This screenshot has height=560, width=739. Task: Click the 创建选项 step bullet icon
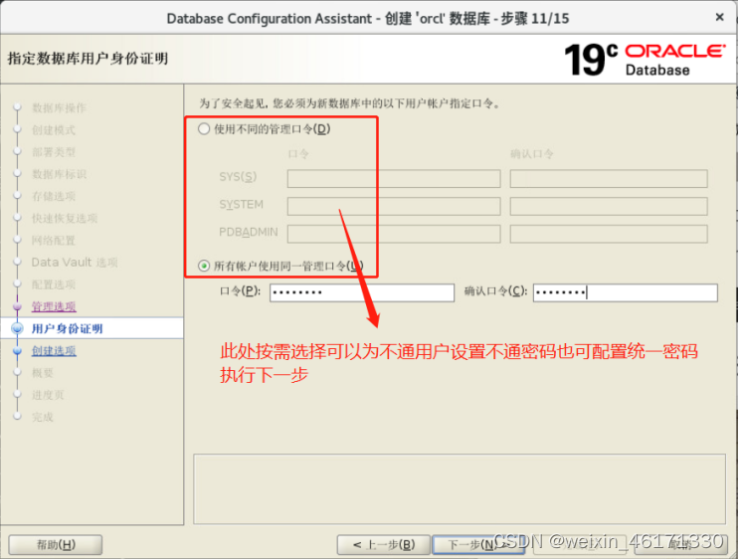coord(18,351)
